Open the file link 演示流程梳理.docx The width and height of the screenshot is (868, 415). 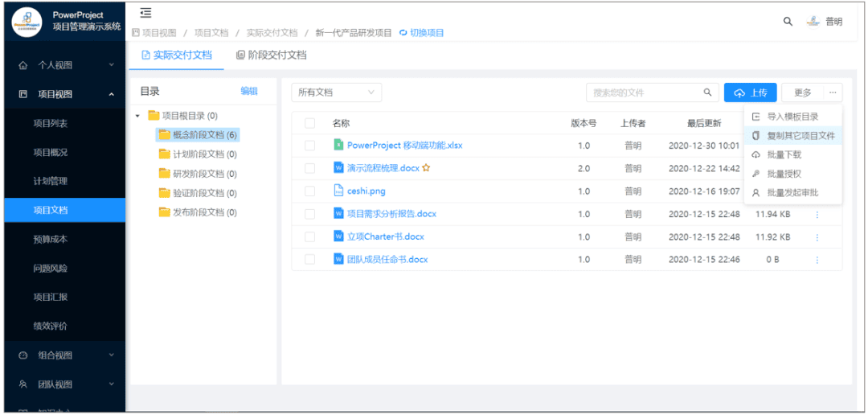pyautogui.click(x=383, y=168)
